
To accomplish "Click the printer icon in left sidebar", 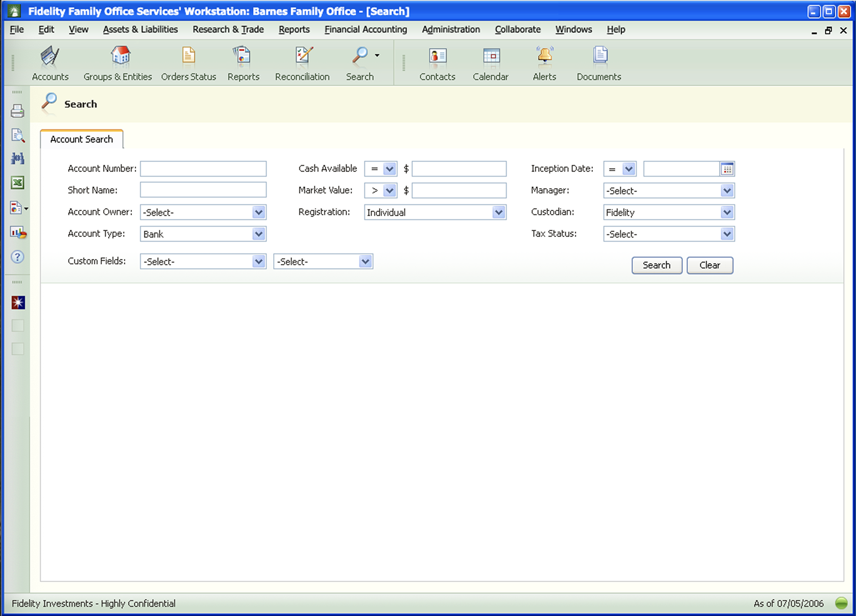I will [x=17, y=111].
